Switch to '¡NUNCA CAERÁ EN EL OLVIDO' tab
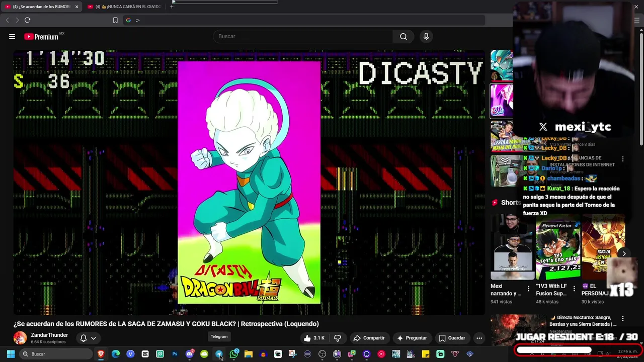Screen dimensions: 644x362 124,7
